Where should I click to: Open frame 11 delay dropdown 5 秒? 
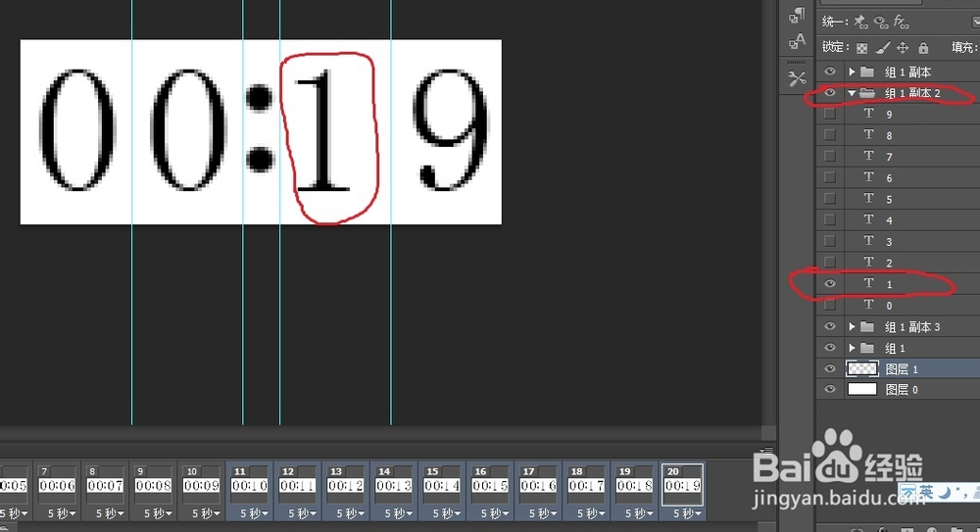click(255, 513)
